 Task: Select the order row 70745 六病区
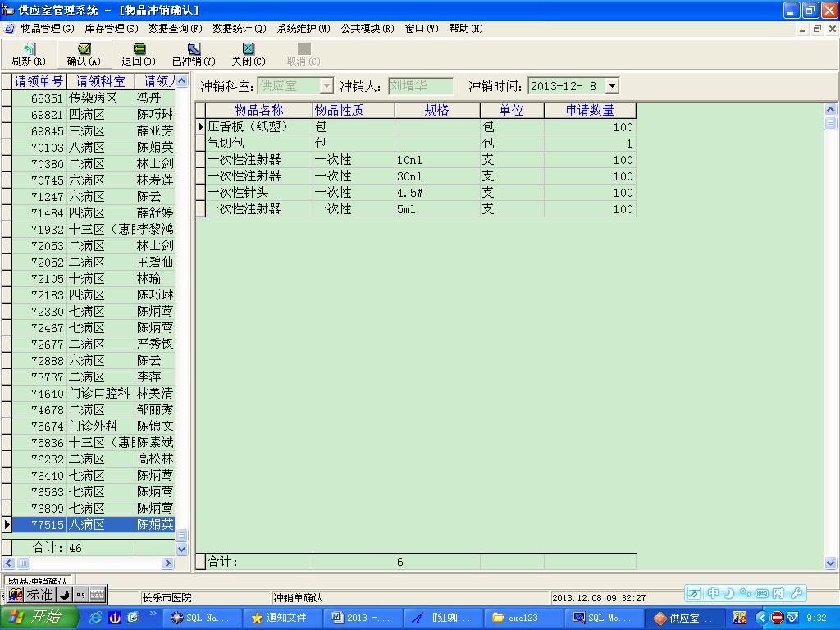point(94,180)
